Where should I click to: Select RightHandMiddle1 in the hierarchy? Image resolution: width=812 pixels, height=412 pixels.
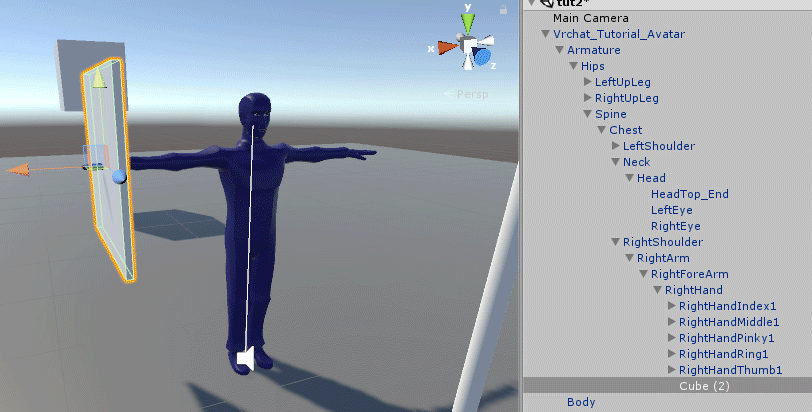click(x=729, y=322)
